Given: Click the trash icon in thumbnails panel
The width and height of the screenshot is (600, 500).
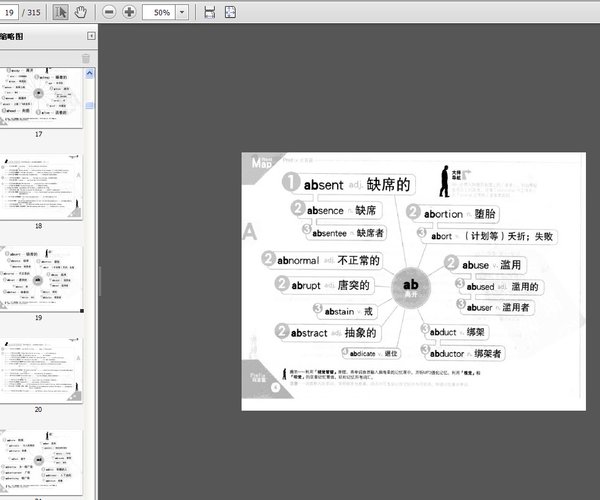Looking at the screenshot, I should tap(85, 58).
